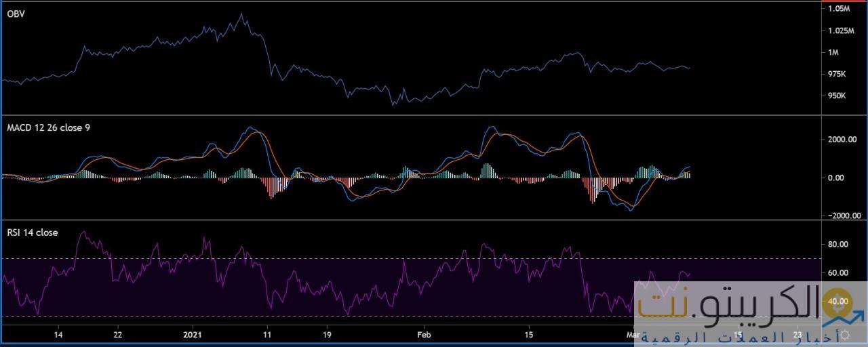
Task: Click the RSI upper dashed overbought line
Action: click(x=339, y=259)
